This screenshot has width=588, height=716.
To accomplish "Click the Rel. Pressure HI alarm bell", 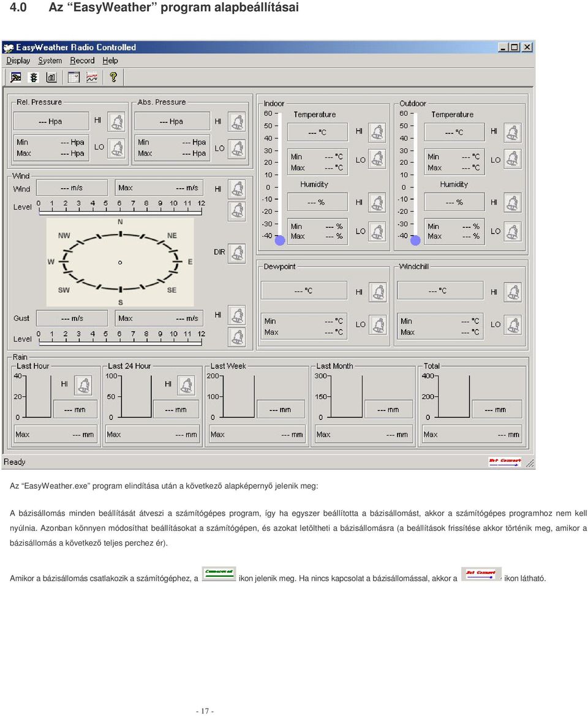I will (116, 121).
